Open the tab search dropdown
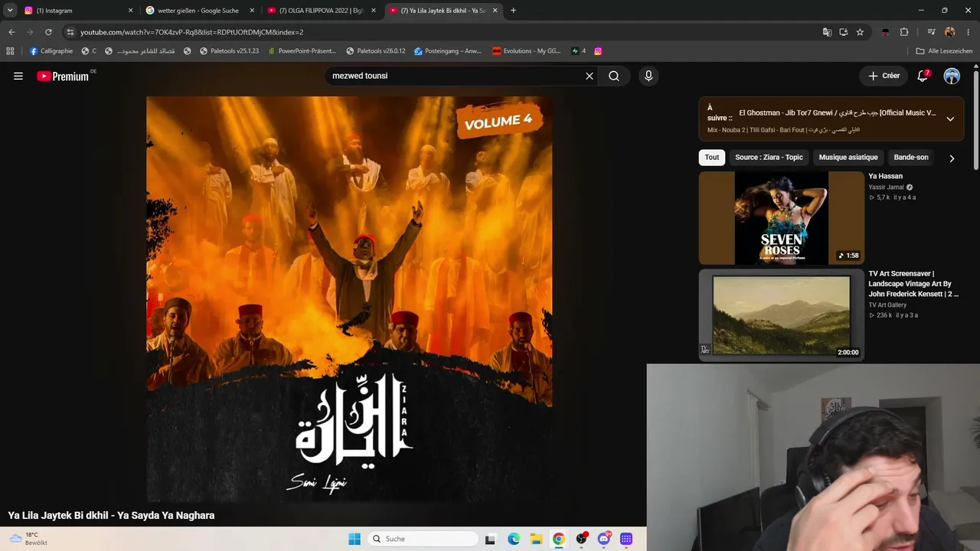The image size is (980, 551). coord(10,11)
